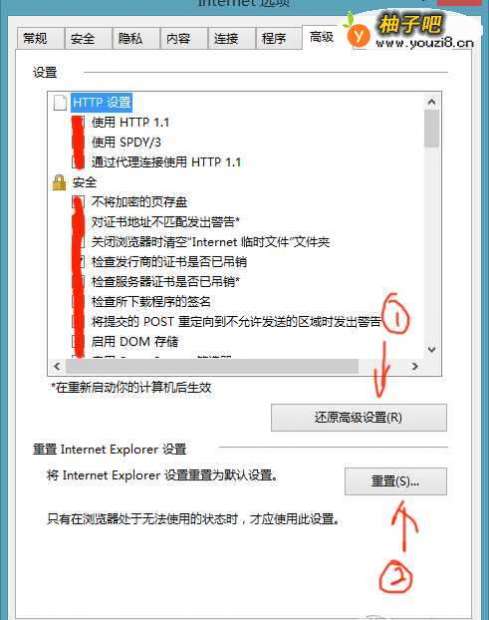Screen dimensions: 489x620
Task: Switch to the 连接 tab
Action: (226, 39)
